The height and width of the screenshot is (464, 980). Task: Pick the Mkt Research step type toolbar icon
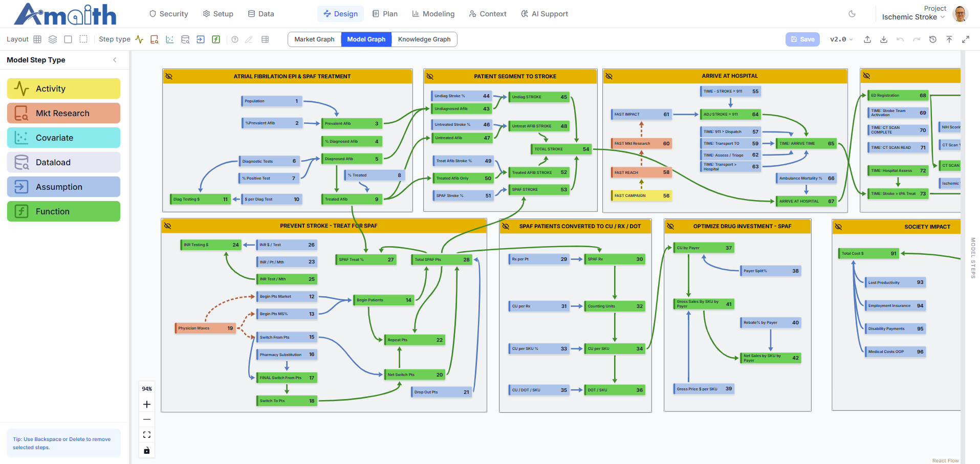point(155,39)
